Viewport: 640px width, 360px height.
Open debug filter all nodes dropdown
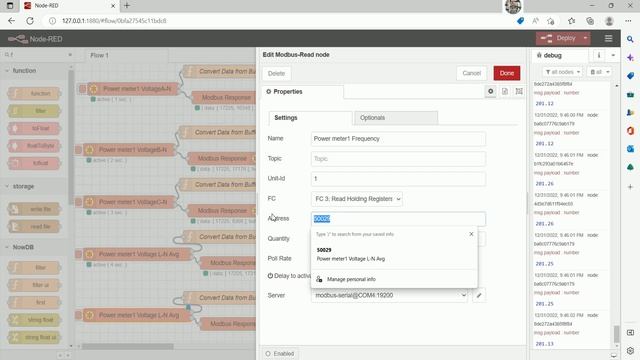pos(563,72)
